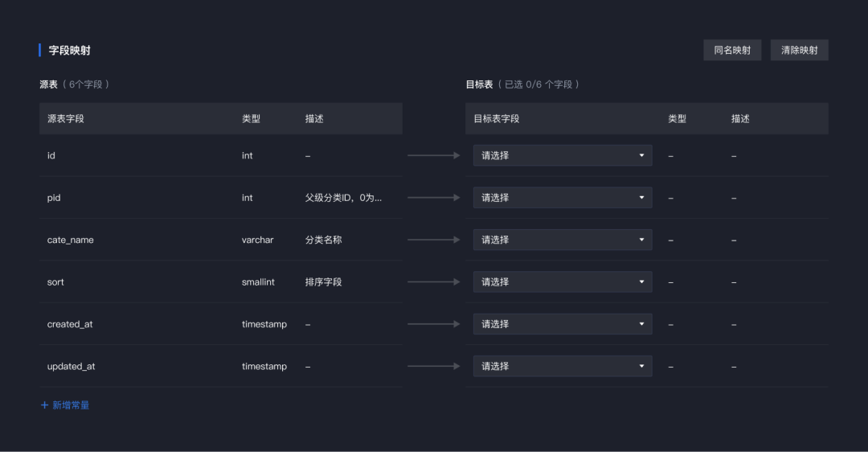
Task: Click the mapping arrow for the created_at row
Action: (433, 323)
